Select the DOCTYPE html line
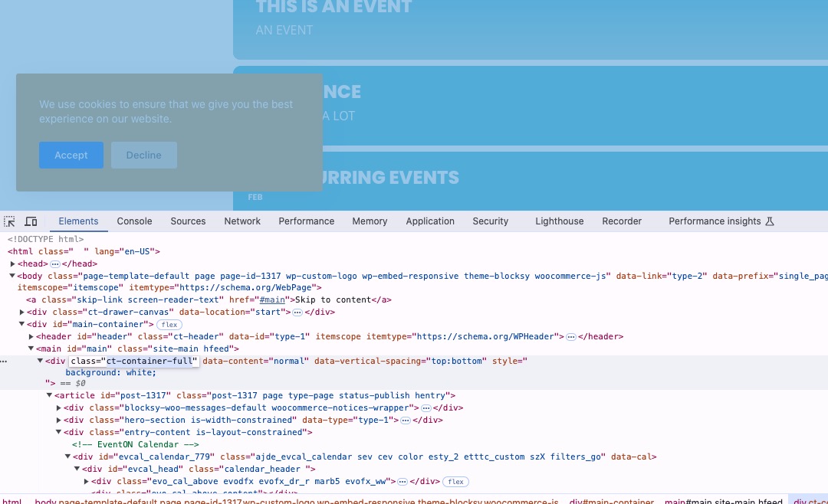The image size is (828, 504). click(x=45, y=239)
